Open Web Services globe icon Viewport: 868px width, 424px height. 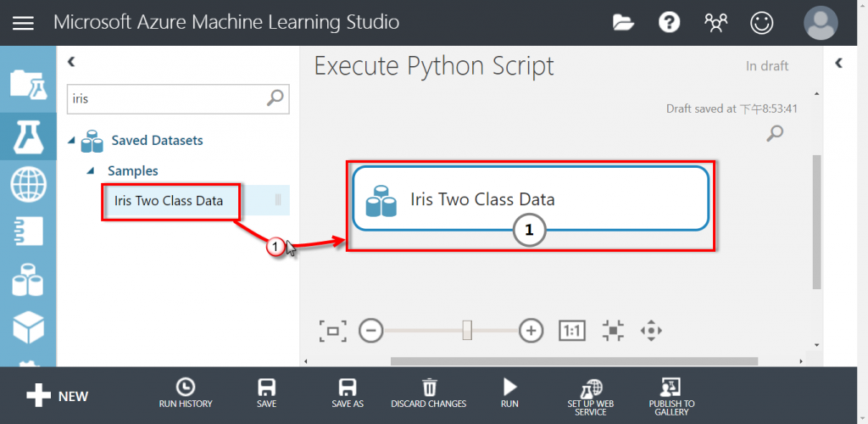(28, 185)
